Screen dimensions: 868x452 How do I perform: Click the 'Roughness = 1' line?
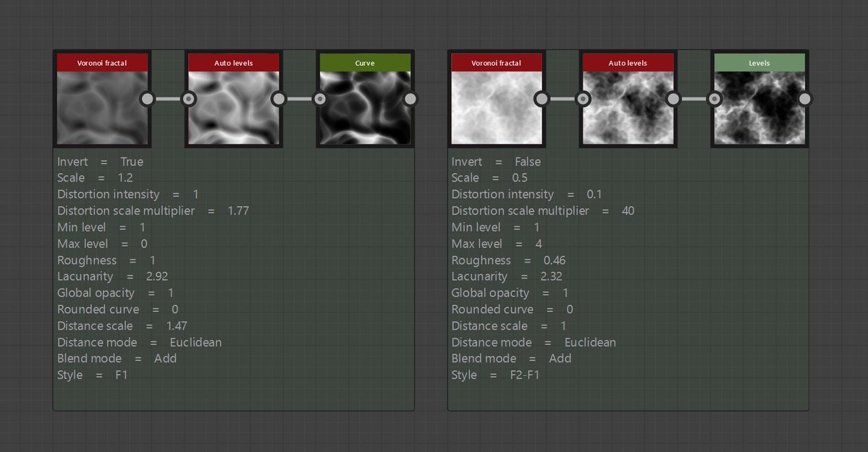coord(106,260)
